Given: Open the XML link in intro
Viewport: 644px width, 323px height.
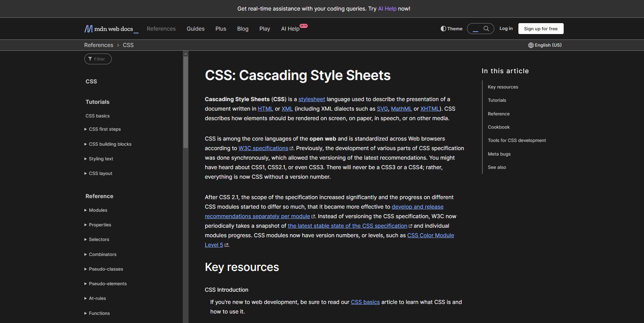Looking at the screenshot, I should (287, 109).
